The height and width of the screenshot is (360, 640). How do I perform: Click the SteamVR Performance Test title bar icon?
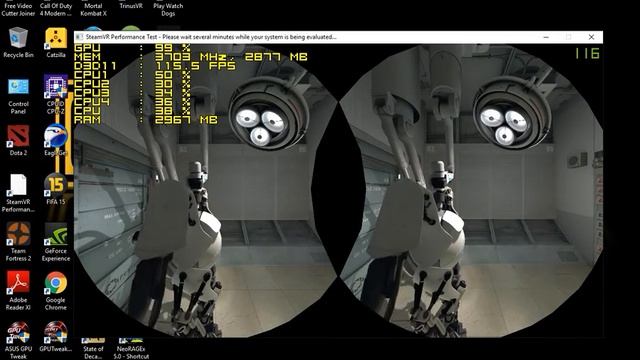[x=79, y=37]
